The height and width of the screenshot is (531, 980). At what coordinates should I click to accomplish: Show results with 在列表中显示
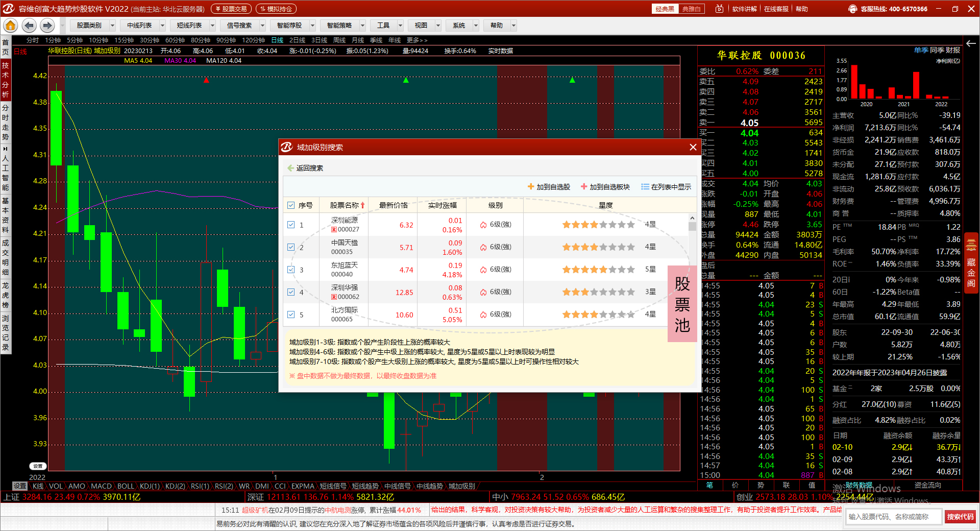[666, 187]
